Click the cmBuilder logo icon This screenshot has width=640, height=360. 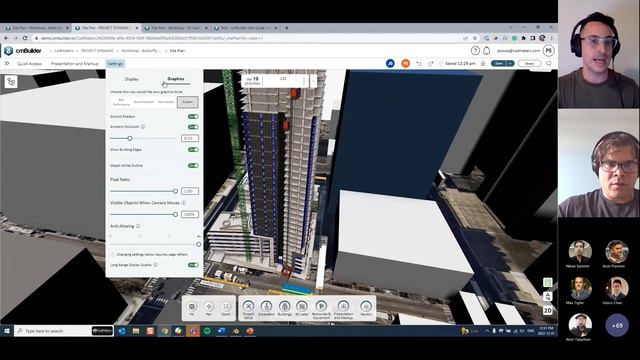9,51
